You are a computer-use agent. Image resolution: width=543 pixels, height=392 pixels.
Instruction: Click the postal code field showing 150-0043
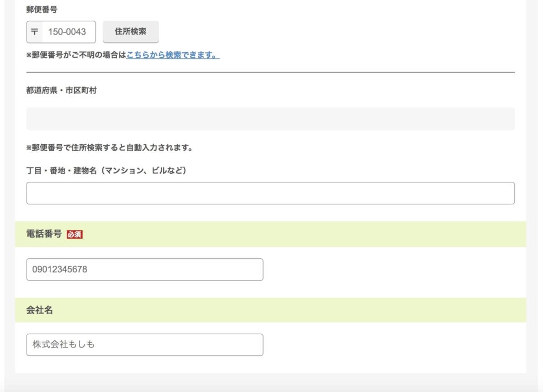[68, 32]
